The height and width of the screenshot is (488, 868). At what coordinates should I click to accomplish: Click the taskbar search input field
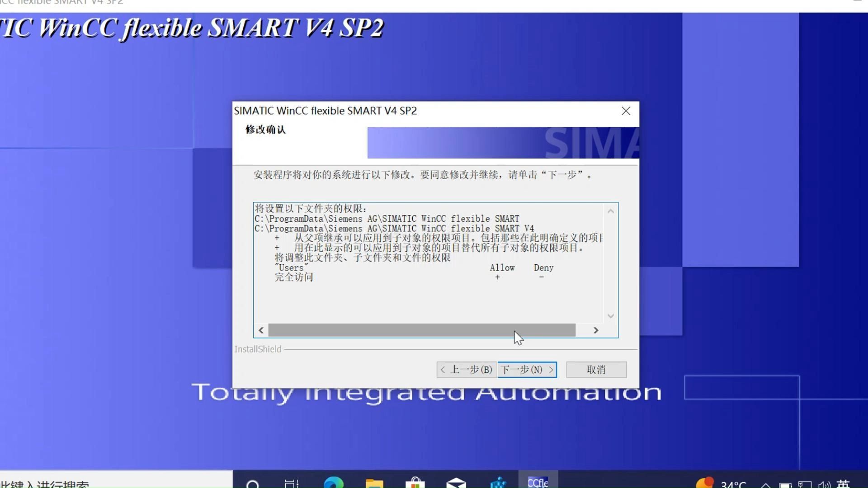coord(113,483)
